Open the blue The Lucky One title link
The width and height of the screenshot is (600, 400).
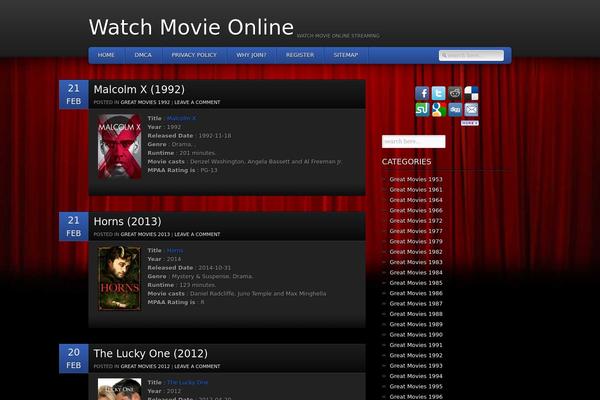(188, 382)
